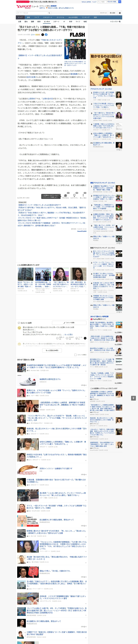Select みんなの意見 tab
Viewport: 138px width, 644px height.
coord(73,17)
